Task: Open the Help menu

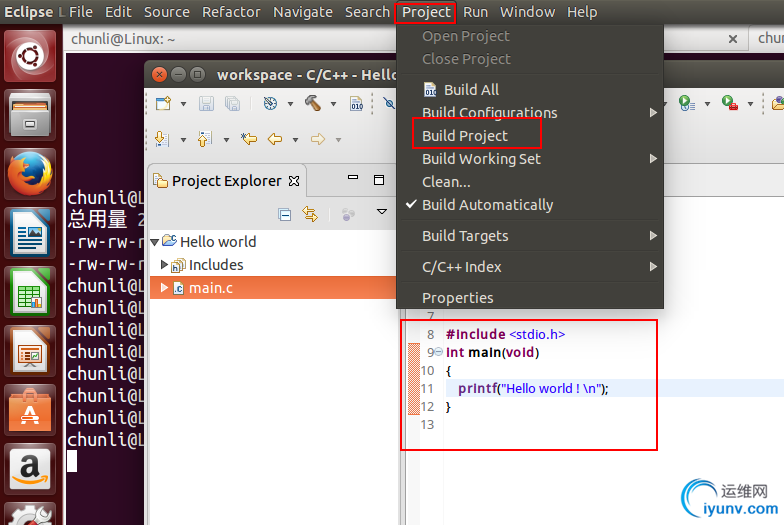Action: [582, 12]
